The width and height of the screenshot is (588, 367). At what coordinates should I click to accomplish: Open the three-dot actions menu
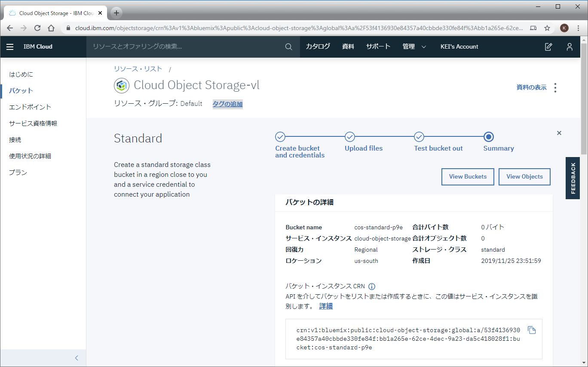coord(555,88)
